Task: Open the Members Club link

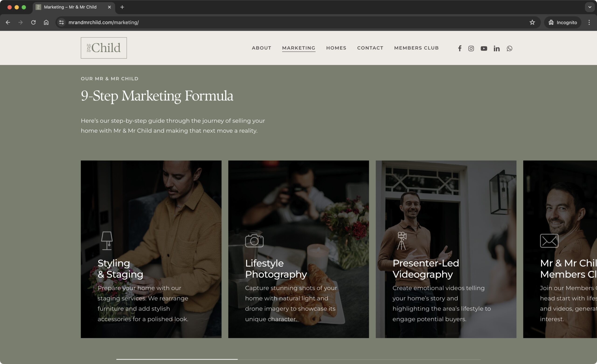Action: coord(416,48)
